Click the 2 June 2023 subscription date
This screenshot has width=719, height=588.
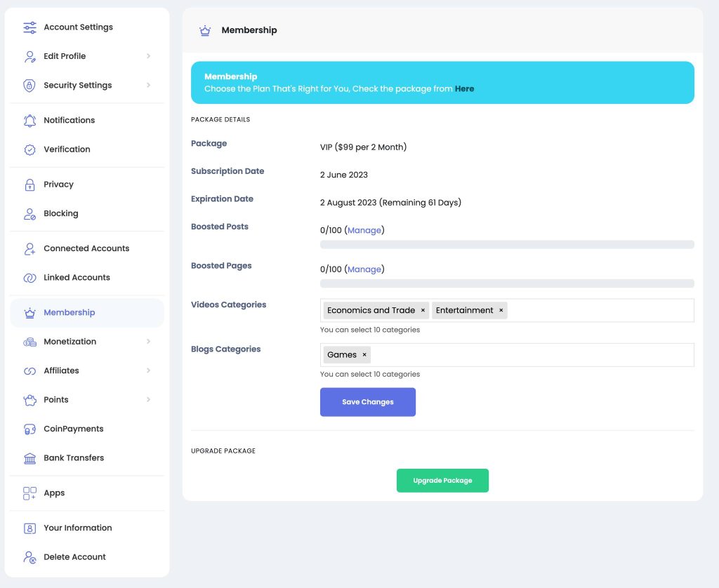coord(344,175)
